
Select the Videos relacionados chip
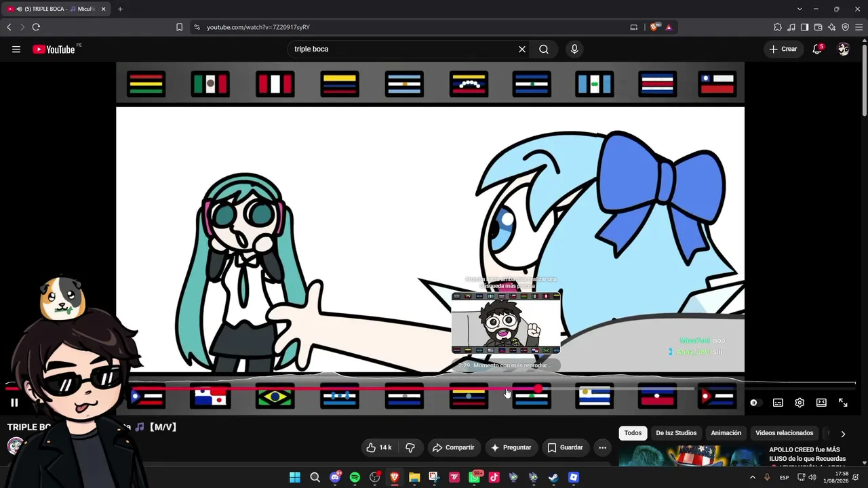click(784, 433)
